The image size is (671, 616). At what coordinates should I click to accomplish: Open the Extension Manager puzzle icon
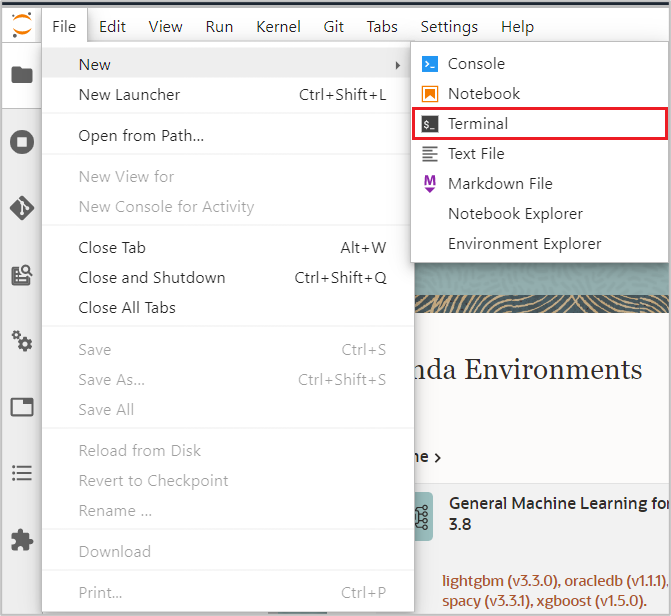21,540
